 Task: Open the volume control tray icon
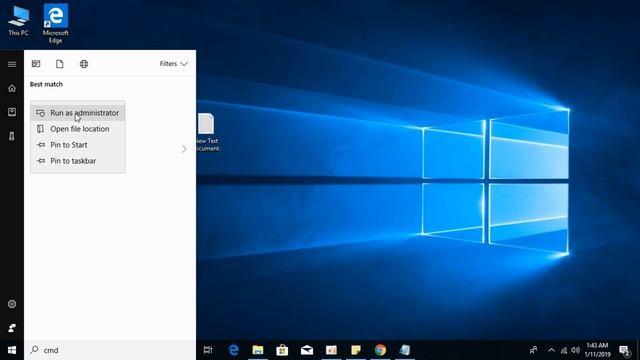tap(576, 350)
